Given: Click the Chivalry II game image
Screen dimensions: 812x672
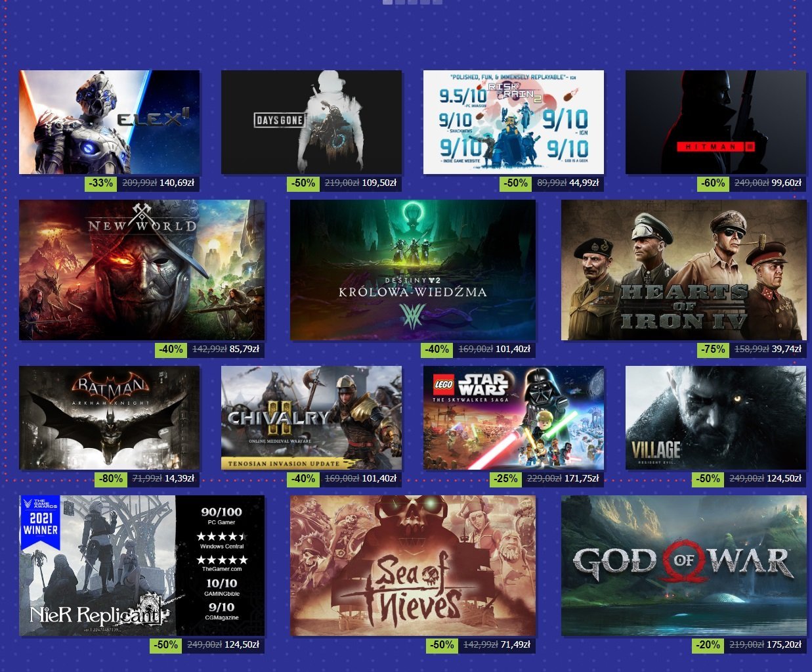Looking at the screenshot, I should pyautogui.click(x=311, y=418).
